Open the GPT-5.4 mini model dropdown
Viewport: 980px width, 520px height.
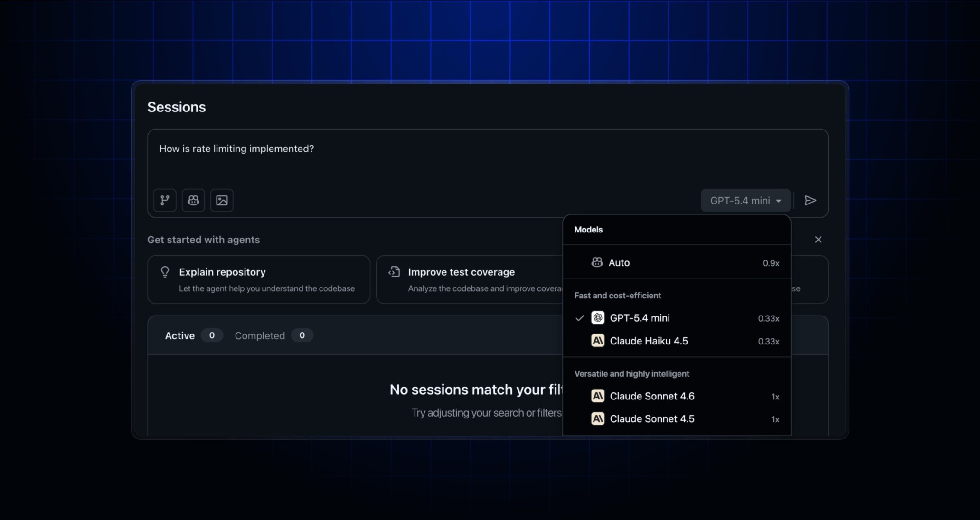coord(745,200)
